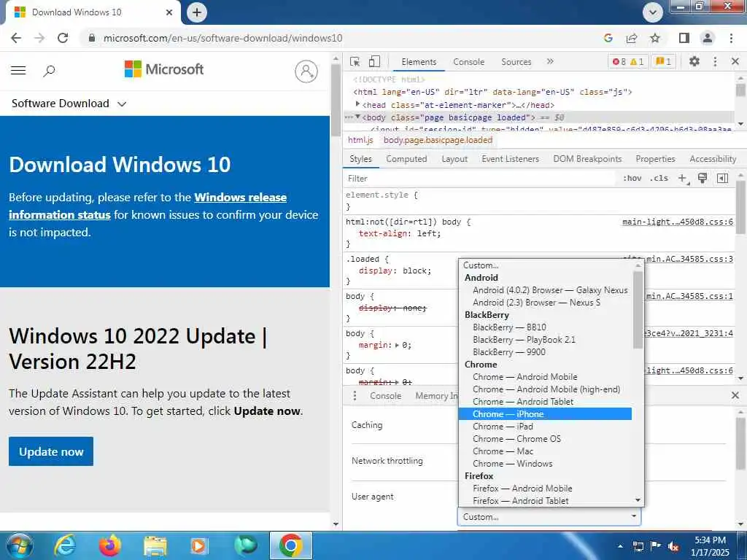Open DevTools settings gear
Screen dimensions: 747x560
(x=694, y=61)
